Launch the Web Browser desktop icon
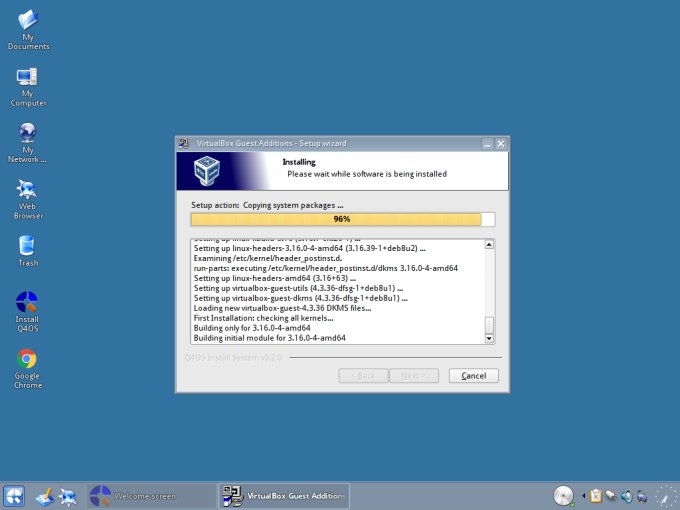680x510 pixels. [27, 199]
